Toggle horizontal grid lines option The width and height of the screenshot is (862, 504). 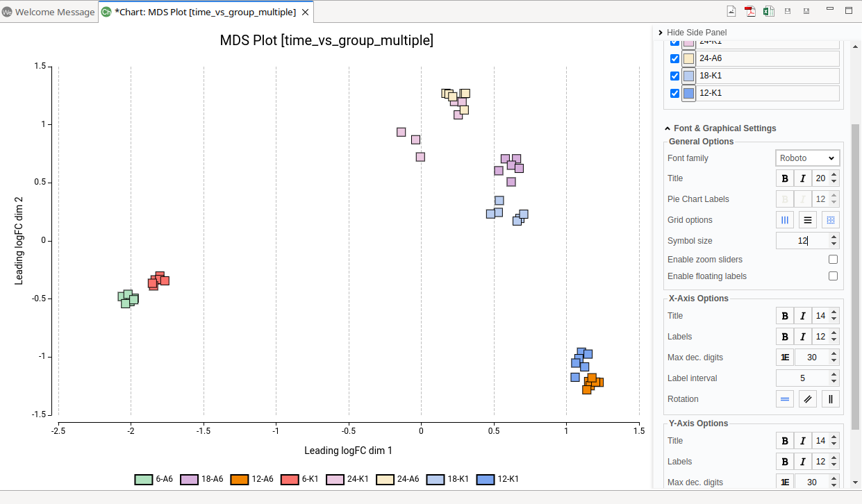click(808, 220)
